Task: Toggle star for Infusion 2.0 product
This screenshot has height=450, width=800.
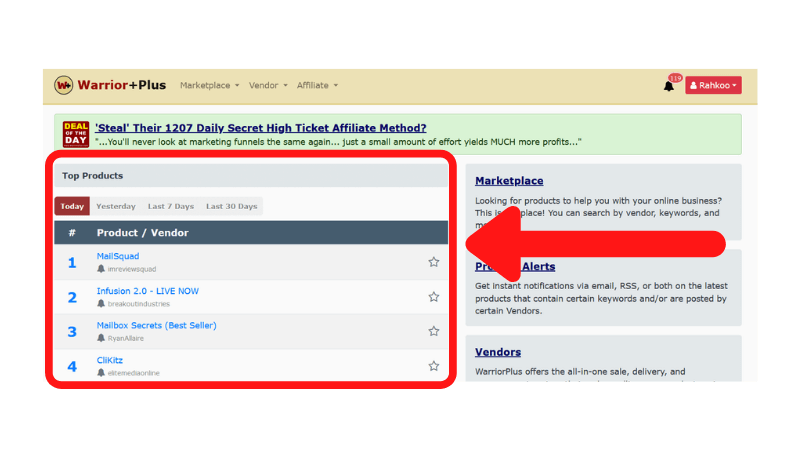Action: (433, 297)
